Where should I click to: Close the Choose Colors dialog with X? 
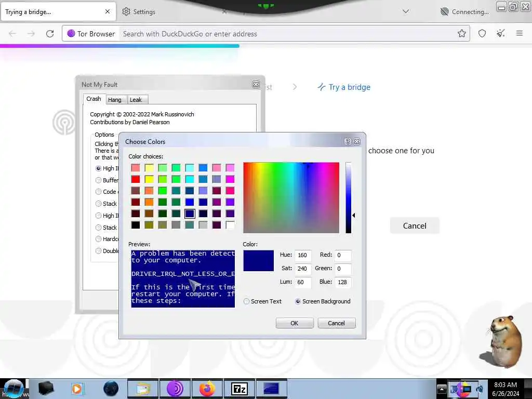[x=356, y=141]
